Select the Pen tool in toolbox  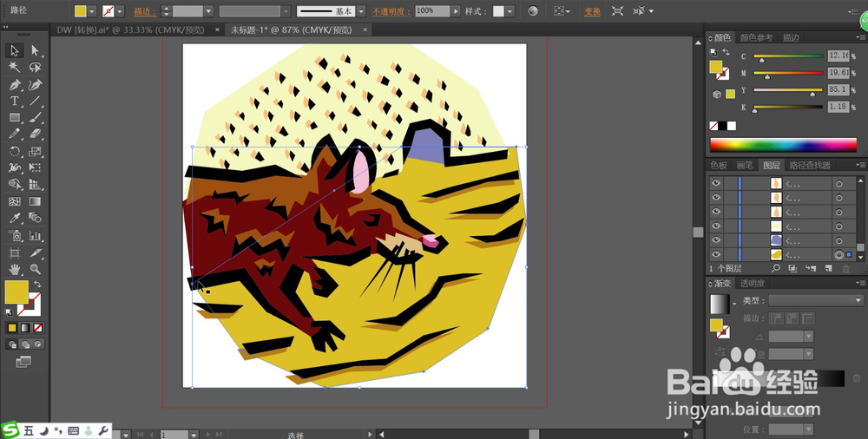click(x=15, y=84)
